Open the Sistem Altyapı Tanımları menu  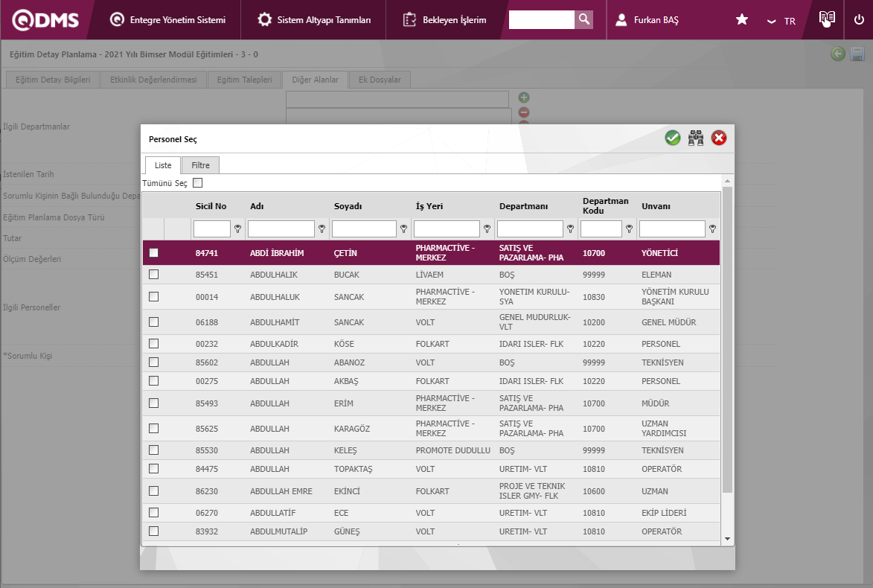313,20
